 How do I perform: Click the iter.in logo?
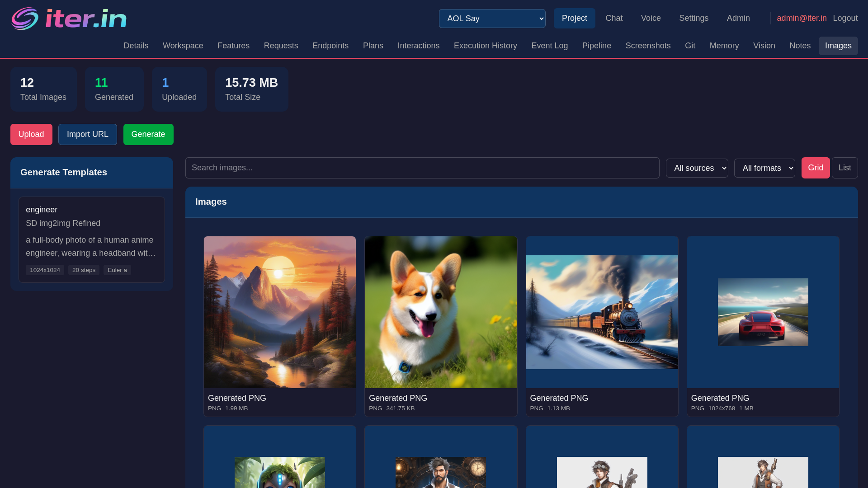(x=69, y=19)
